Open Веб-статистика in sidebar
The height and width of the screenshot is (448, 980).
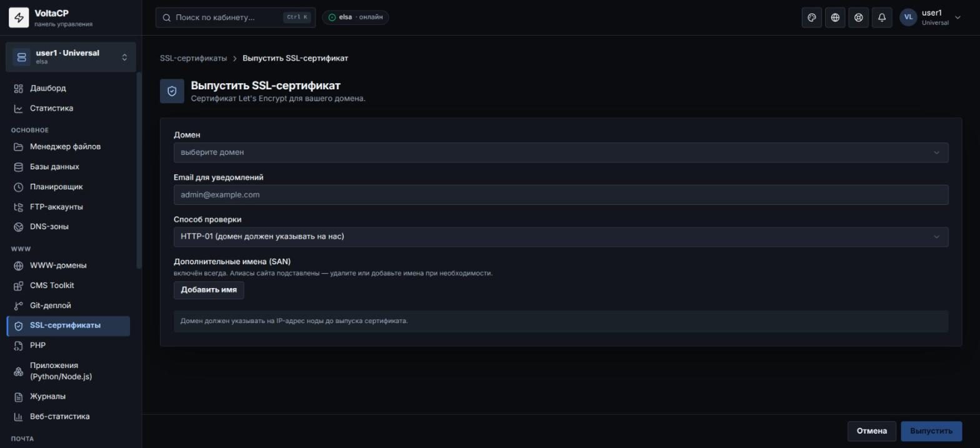[x=68, y=417]
